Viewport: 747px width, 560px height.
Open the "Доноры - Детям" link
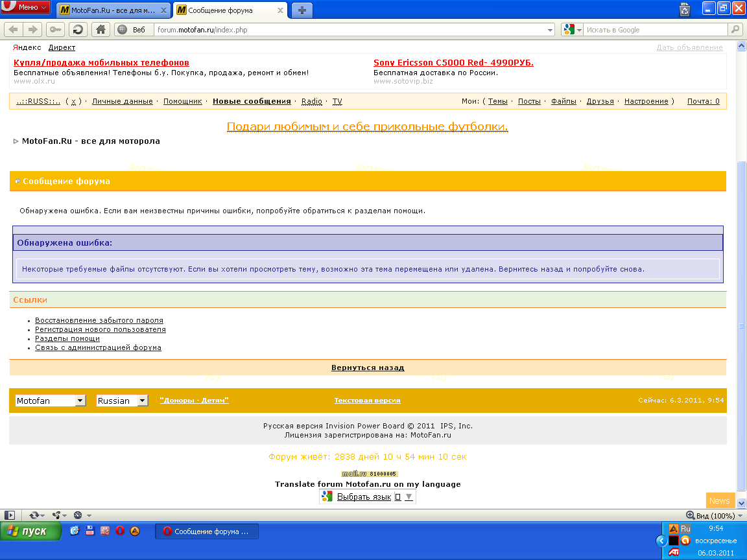click(x=194, y=400)
